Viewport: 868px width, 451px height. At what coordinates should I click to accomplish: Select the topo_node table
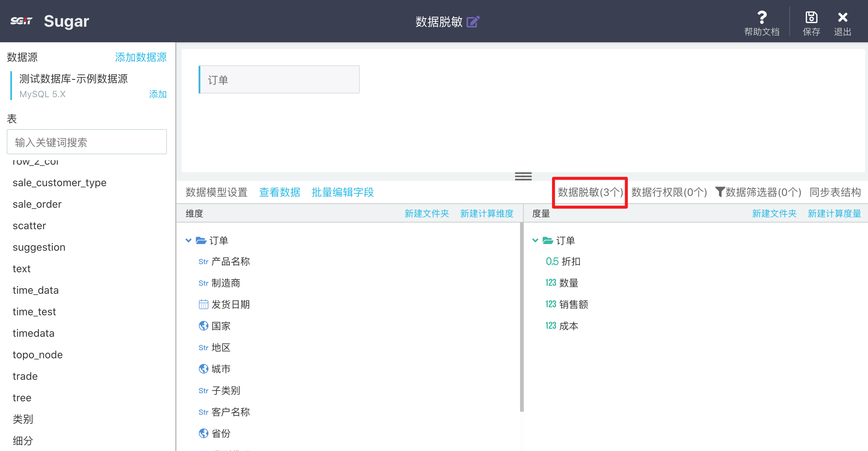coord(37,355)
